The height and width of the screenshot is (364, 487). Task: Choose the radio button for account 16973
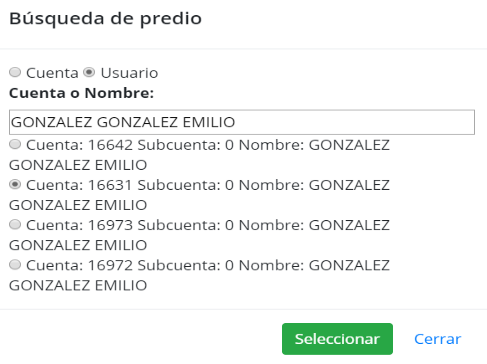click(15, 224)
